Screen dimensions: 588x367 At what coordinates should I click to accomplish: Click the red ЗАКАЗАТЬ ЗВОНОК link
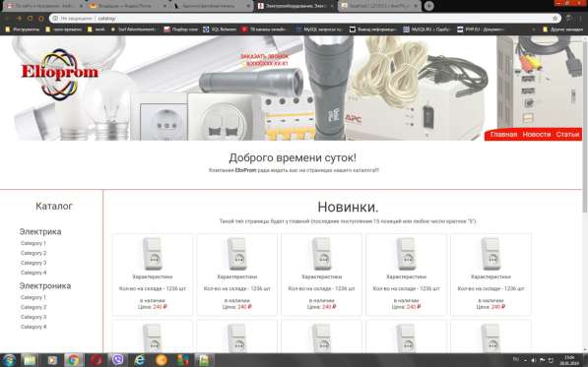click(264, 56)
